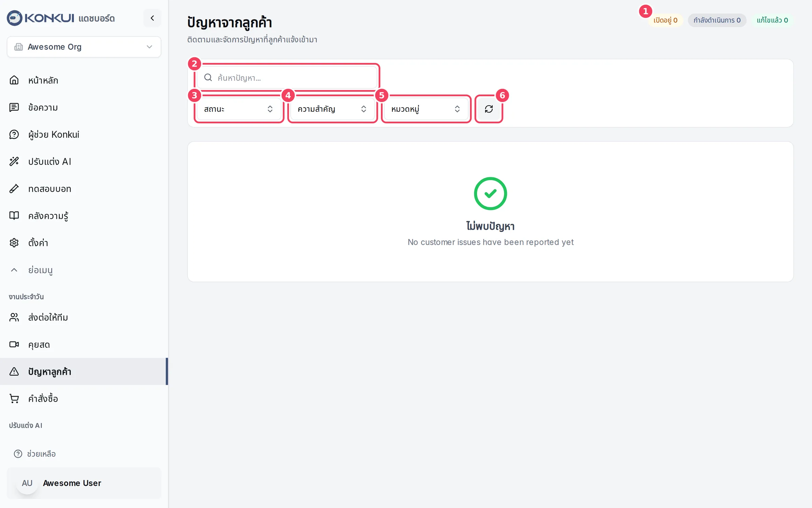The width and height of the screenshot is (812, 508).
Task: Go to หน้าหลัก home page
Action: tap(84, 80)
